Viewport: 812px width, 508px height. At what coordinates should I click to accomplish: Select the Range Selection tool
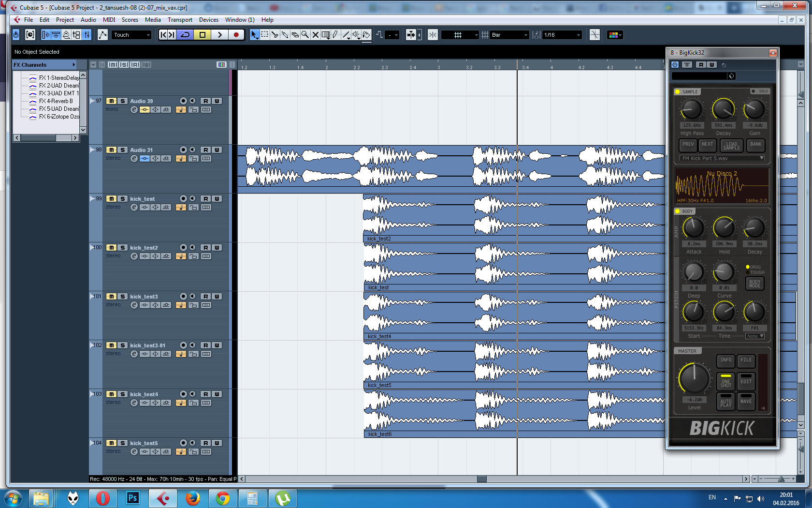(264, 35)
